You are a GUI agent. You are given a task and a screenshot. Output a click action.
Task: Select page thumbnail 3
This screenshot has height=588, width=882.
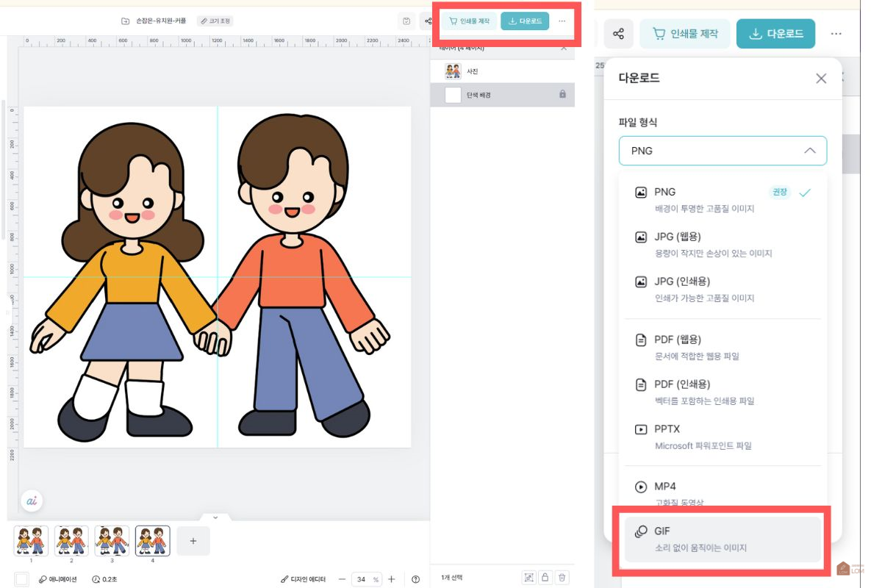(x=112, y=540)
